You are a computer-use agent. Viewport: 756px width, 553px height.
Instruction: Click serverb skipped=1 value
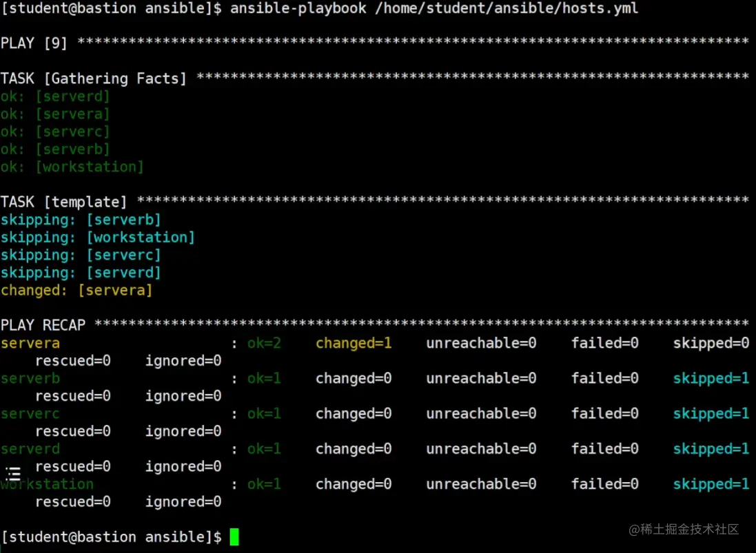coord(711,378)
